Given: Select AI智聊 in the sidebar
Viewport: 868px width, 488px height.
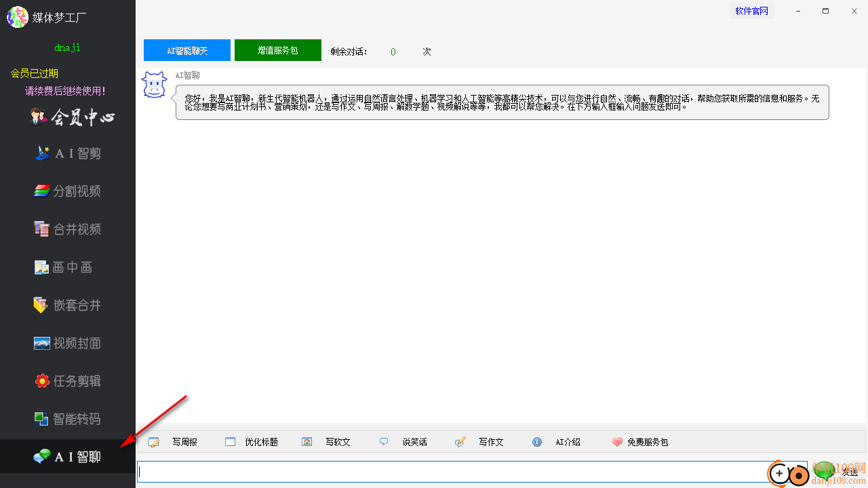Looking at the screenshot, I should (x=68, y=457).
